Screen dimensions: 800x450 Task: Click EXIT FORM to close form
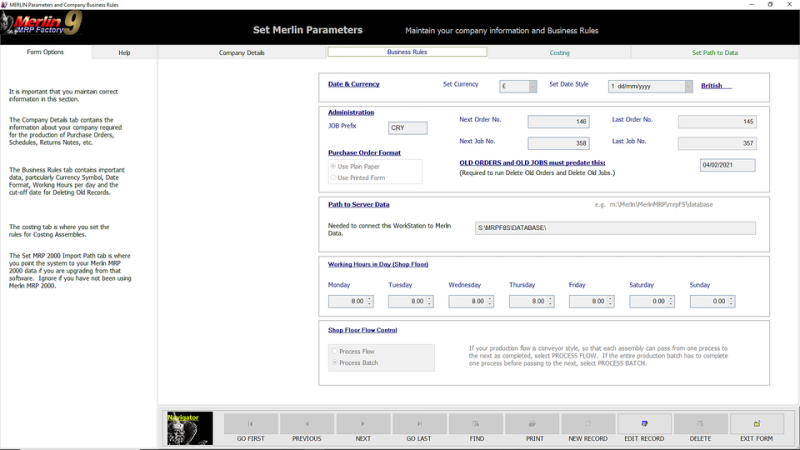click(757, 424)
